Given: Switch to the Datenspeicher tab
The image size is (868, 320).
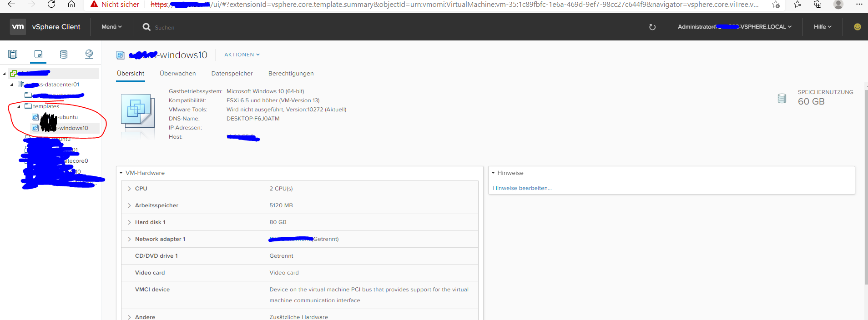Looking at the screenshot, I should (x=232, y=74).
